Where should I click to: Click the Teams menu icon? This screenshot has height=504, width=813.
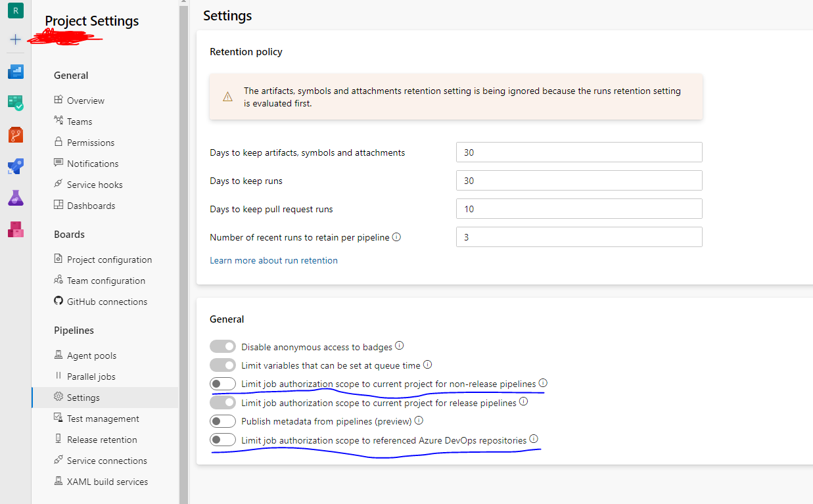[58, 121]
